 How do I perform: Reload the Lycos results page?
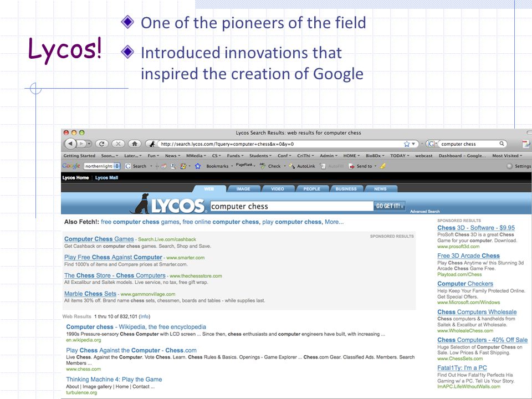pyautogui.click(x=101, y=144)
